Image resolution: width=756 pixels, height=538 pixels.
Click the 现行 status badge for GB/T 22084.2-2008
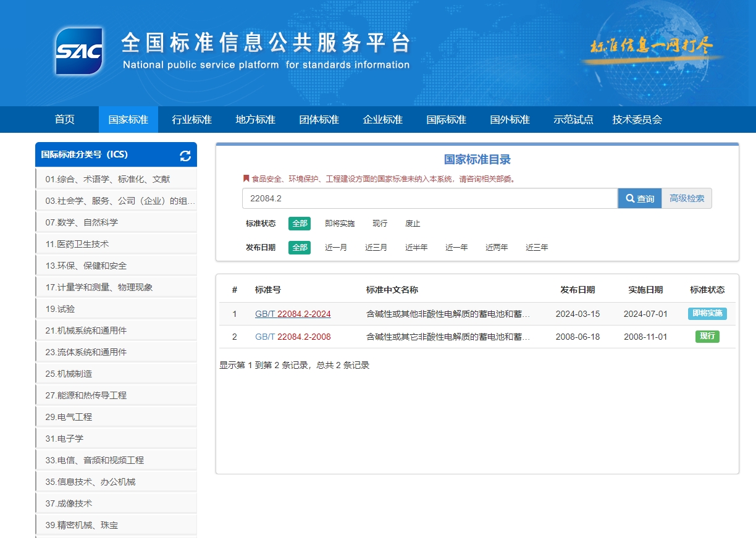pyautogui.click(x=707, y=337)
